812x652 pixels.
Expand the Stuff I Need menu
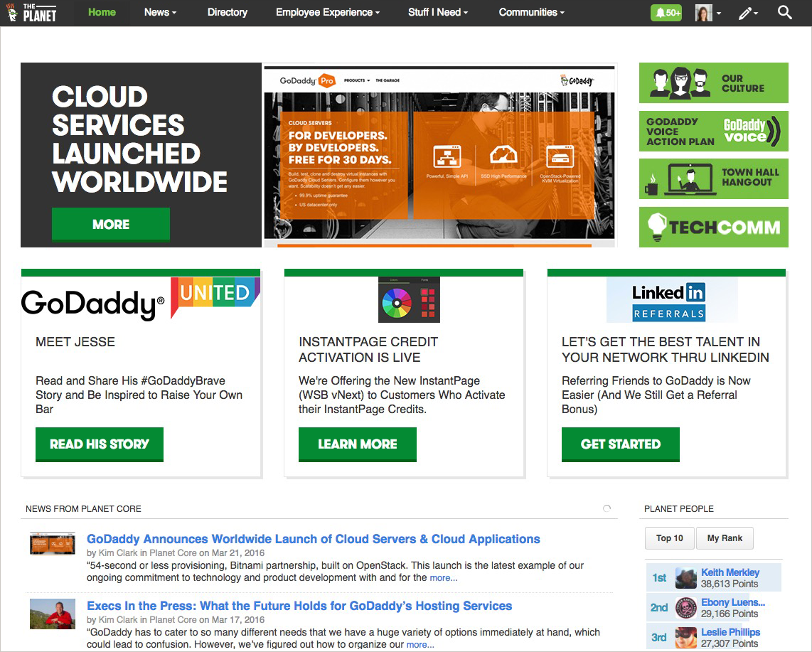437,12
